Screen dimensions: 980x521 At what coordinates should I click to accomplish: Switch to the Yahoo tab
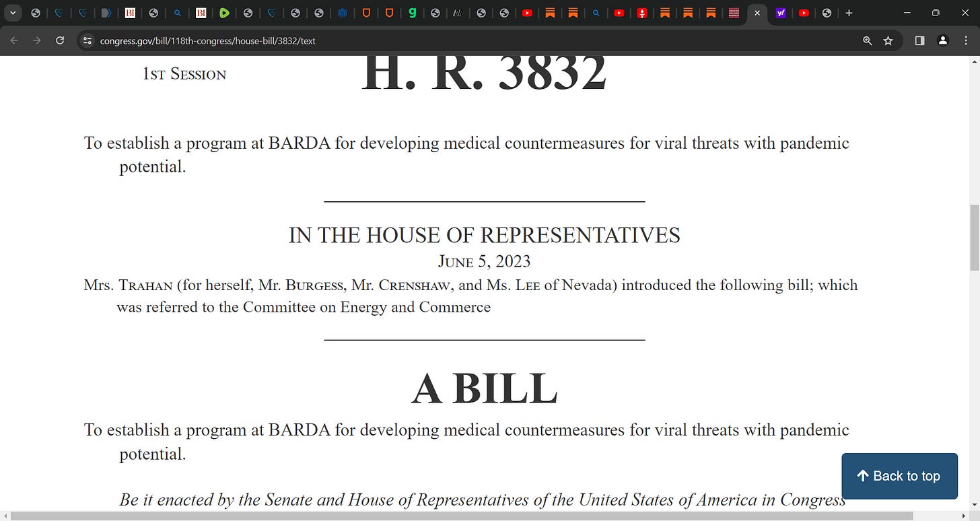(780, 13)
